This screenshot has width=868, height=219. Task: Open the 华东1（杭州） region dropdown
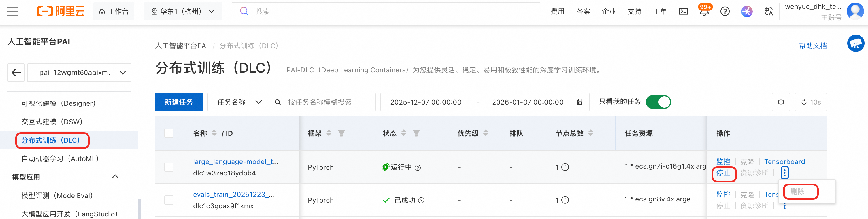tap(183, 12)
